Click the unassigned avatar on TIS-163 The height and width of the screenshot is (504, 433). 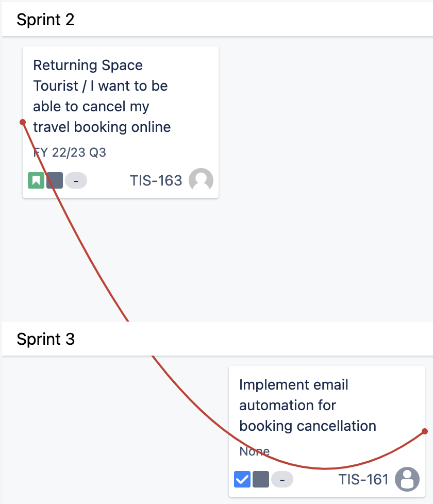coord(201,180)
